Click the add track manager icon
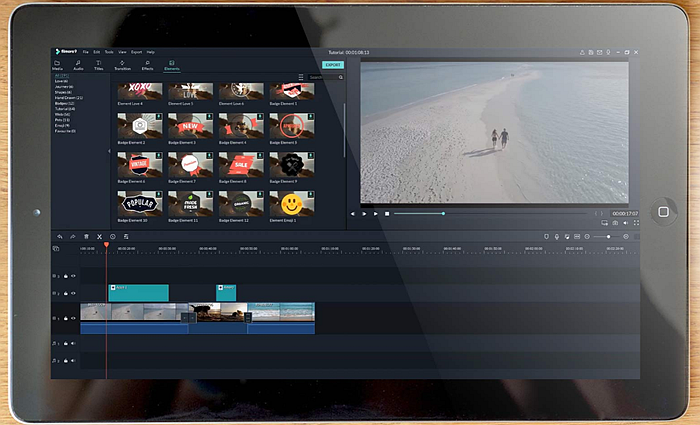 click(56, 248)
